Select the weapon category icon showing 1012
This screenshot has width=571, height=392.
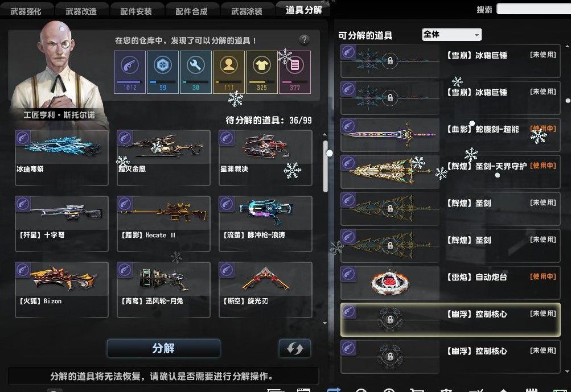pos(130,72)
